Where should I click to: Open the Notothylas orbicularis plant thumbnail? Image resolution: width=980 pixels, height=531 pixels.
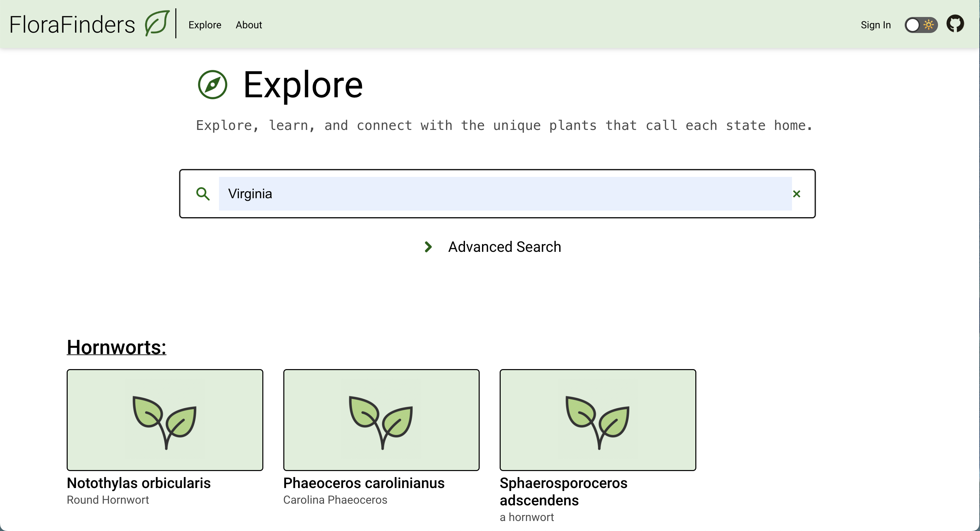tap(165, 420)
